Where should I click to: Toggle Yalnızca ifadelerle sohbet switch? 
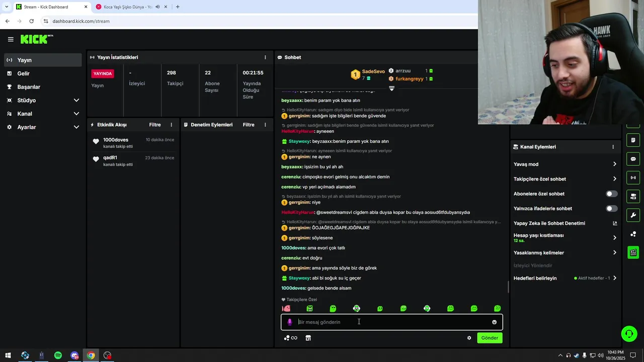pos(611,208)
